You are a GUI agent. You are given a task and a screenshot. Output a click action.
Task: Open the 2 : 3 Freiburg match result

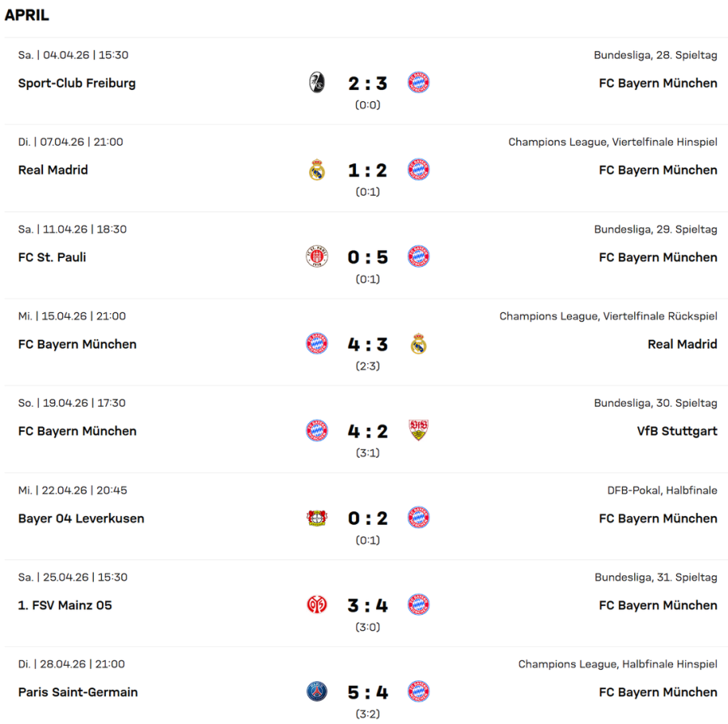(367, 83)
